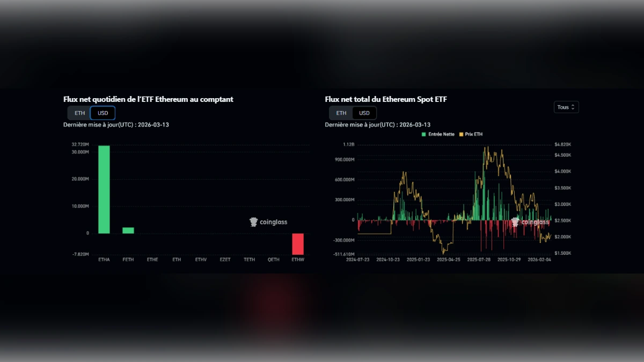Switch the daily flow chart to USD units
Image resolution: width=644 pixels, height=362 pixels.
[x=102, y=113]
